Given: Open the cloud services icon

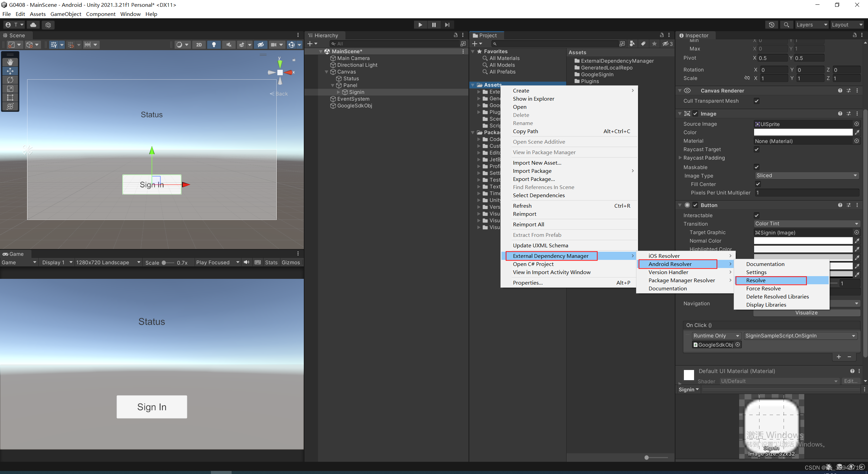Looking at the screenshot, I should 33,25.
